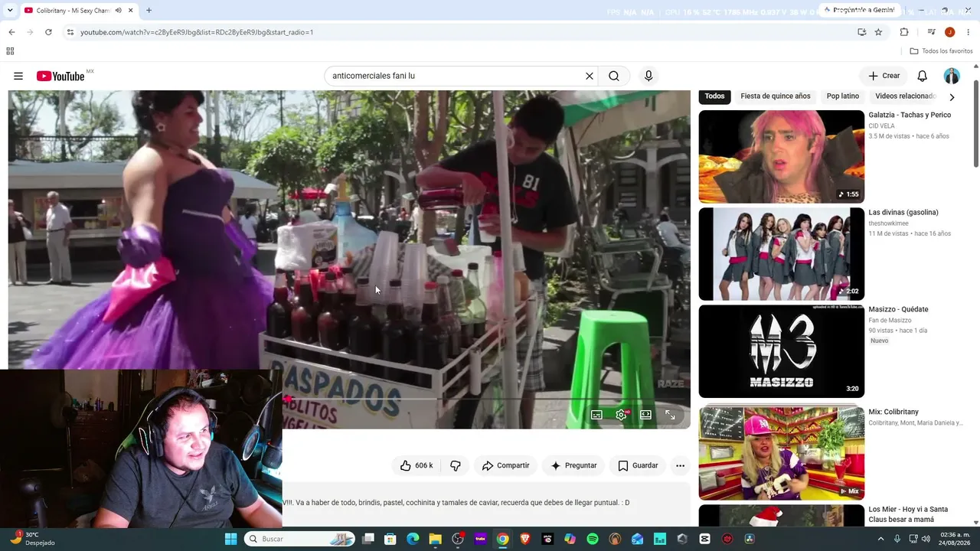Screen dimensions: 980x551
Task: Open the Todos los favoritos folder
Action: click(x=942, y=51)
